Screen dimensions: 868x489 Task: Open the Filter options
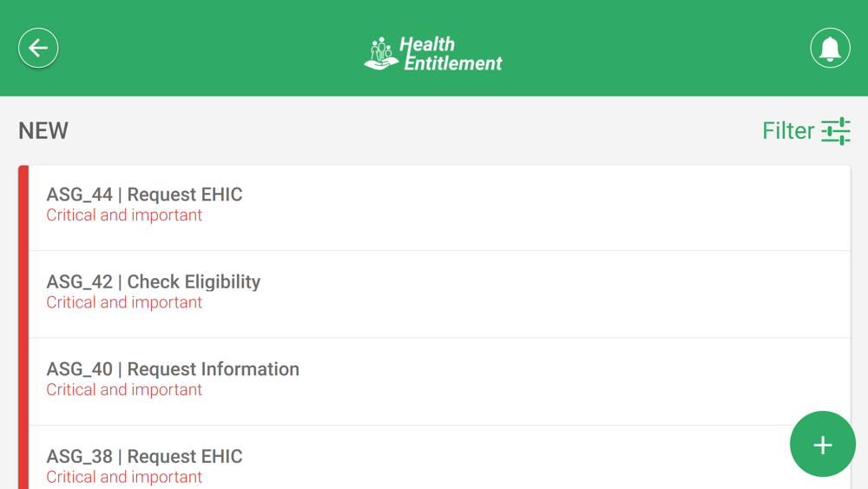tap(788, 131)
